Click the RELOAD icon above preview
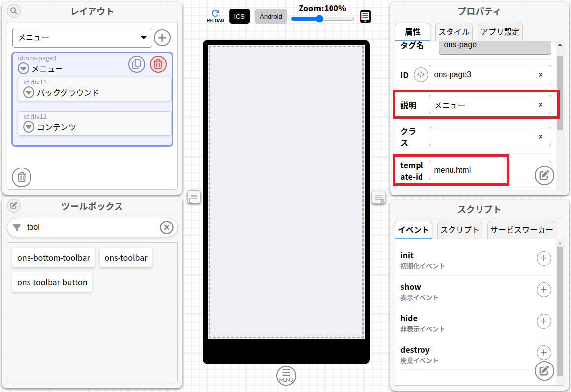 (215, 16)
